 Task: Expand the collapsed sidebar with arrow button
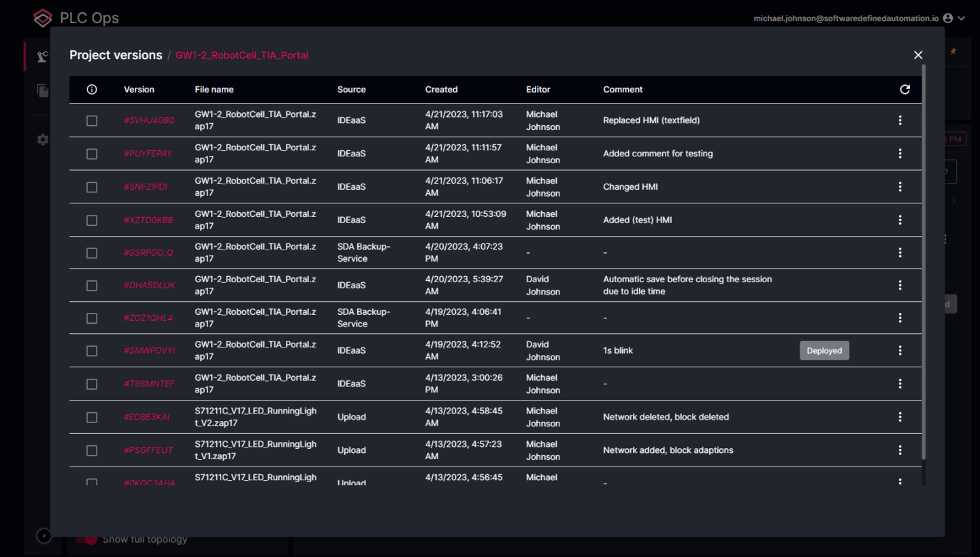pyautogui.click(x=44, y=536)
